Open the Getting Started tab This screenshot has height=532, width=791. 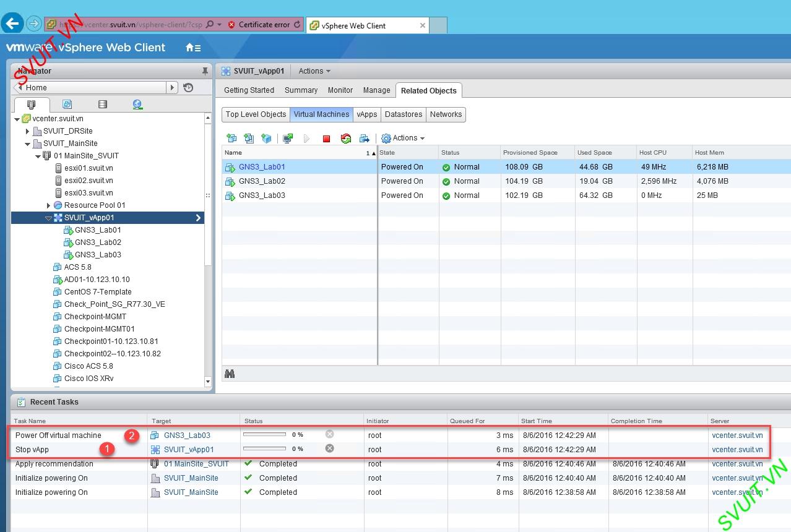tap(249, 90)
